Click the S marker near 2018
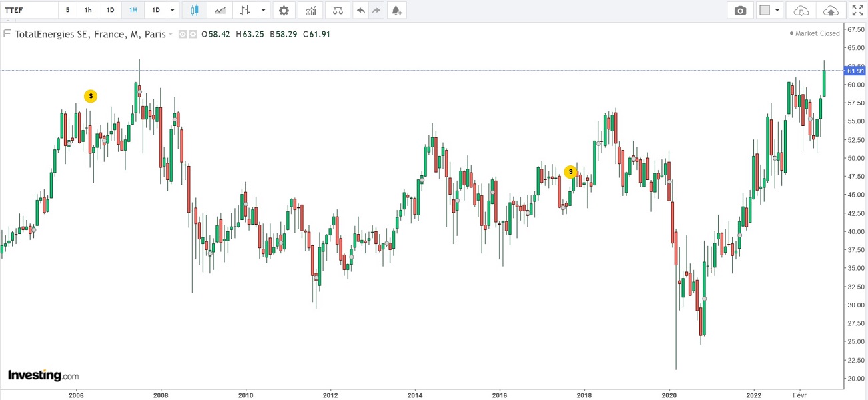This screenshot has height=400, width=868. pos(570,172)
